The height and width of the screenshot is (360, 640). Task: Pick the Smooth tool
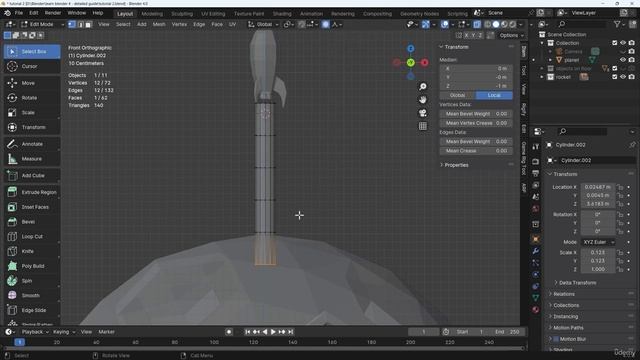(32, 295)
